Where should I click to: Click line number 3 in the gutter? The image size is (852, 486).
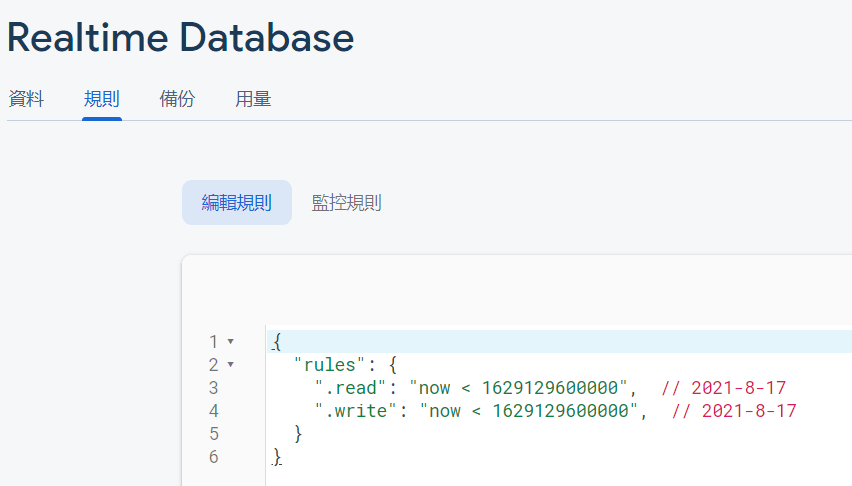pyautogui.click(x=213, y=388)
